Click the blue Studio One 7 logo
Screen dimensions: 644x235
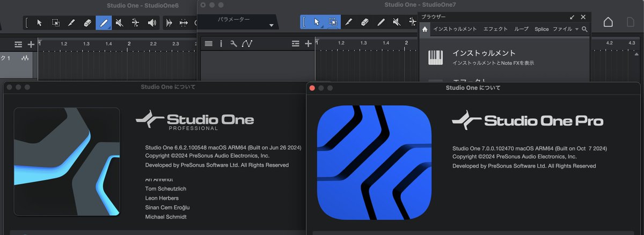(x=374, y=162)
